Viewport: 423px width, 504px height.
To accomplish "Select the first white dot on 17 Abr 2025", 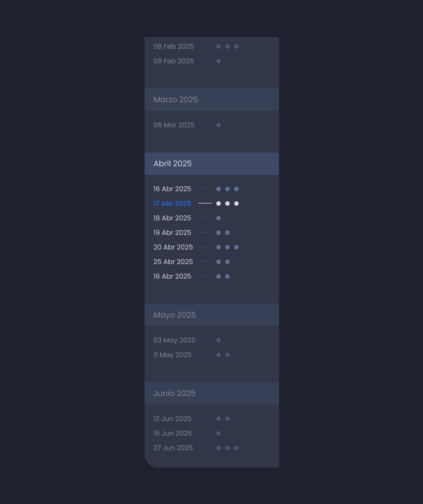I will coord(219,203).
